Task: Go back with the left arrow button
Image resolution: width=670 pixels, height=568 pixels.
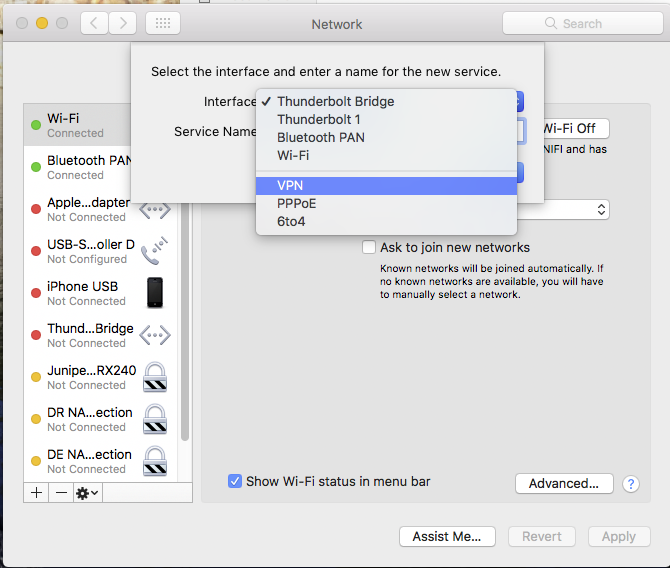Action: tap(94, 24)
